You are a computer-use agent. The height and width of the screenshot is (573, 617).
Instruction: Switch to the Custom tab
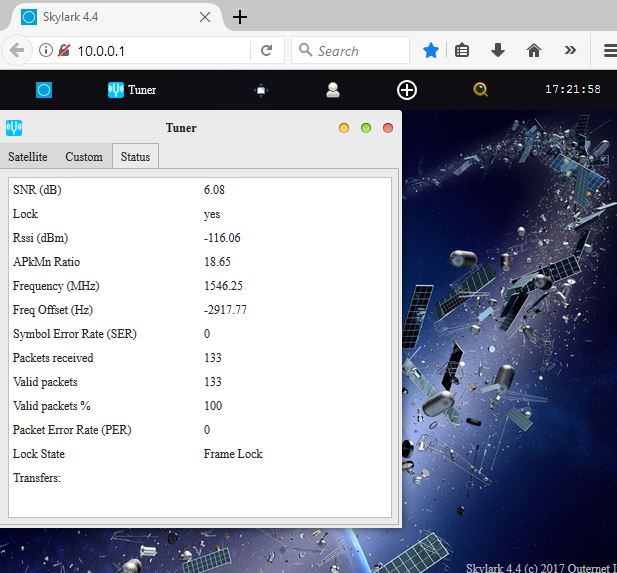(x=84, y=157)
